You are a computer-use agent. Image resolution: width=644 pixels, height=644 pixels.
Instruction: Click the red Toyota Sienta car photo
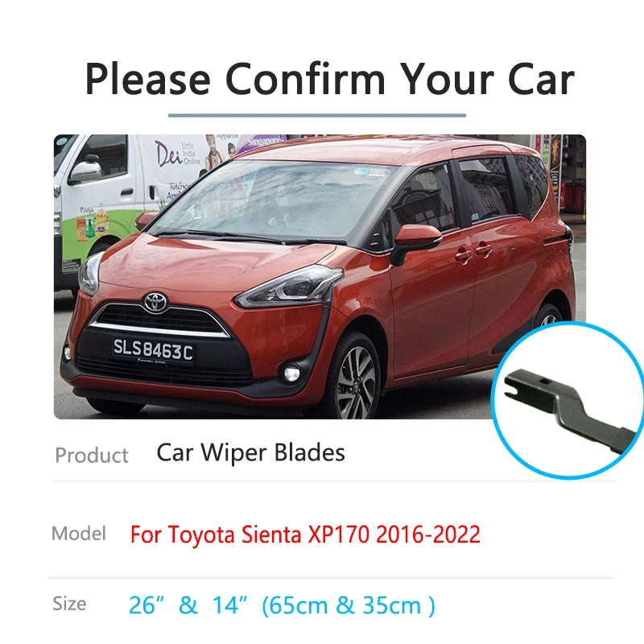click(320, 276)
